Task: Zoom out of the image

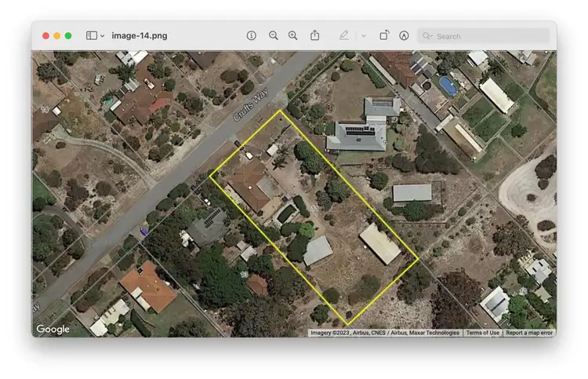Action: [274, 35]
